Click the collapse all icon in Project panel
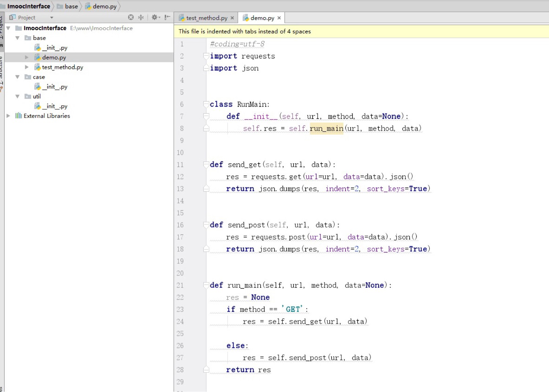This screenshot has width=549, height=392. click(x=141, y=17)
